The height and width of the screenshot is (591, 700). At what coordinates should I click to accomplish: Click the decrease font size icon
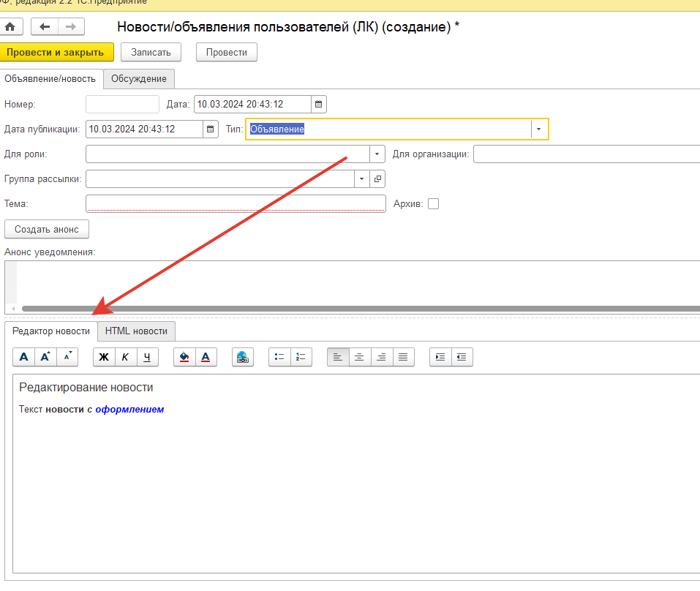pos(67,357)
